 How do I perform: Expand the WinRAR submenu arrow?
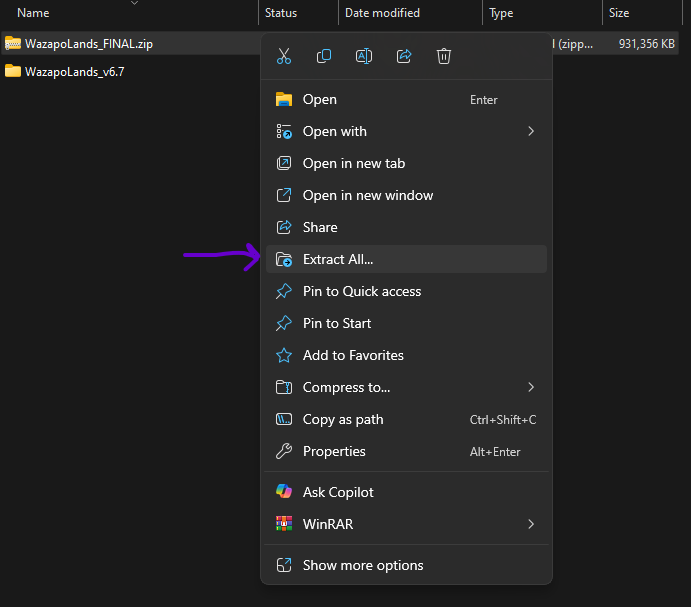(531, 524)
